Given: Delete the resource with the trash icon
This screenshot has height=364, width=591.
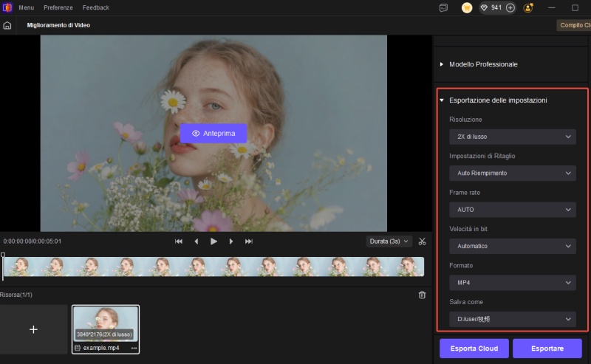Looking at the screenshot, I should point(422,295).
